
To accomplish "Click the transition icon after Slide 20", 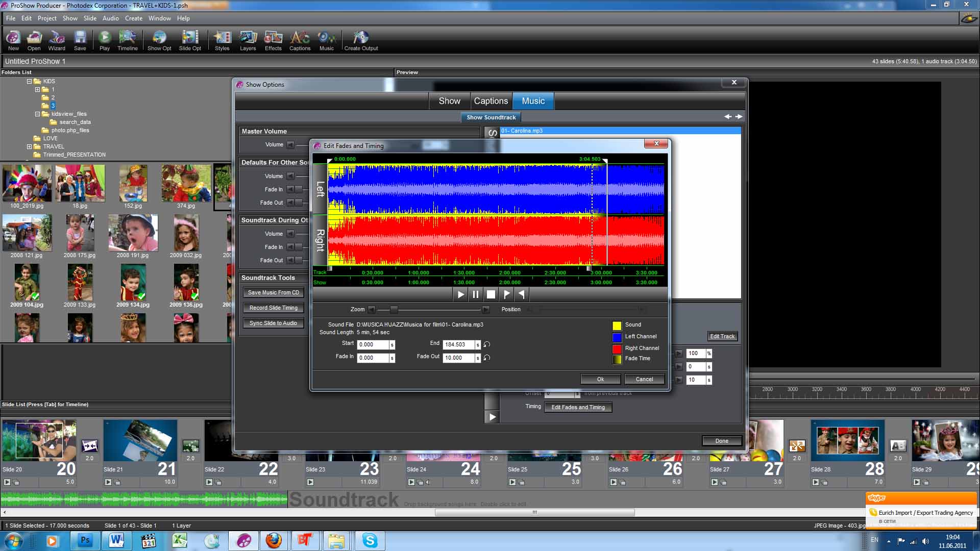I will pyautogui.click(x=89, y=445).
